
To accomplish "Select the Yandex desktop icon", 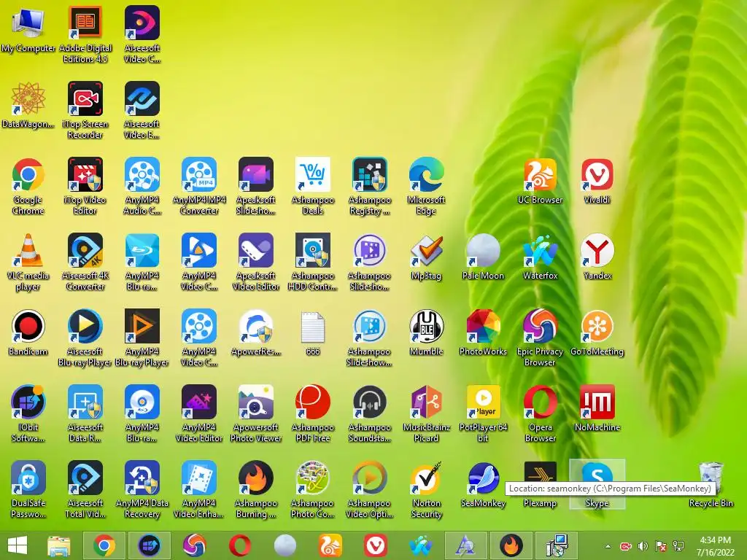I will [597, 257].
